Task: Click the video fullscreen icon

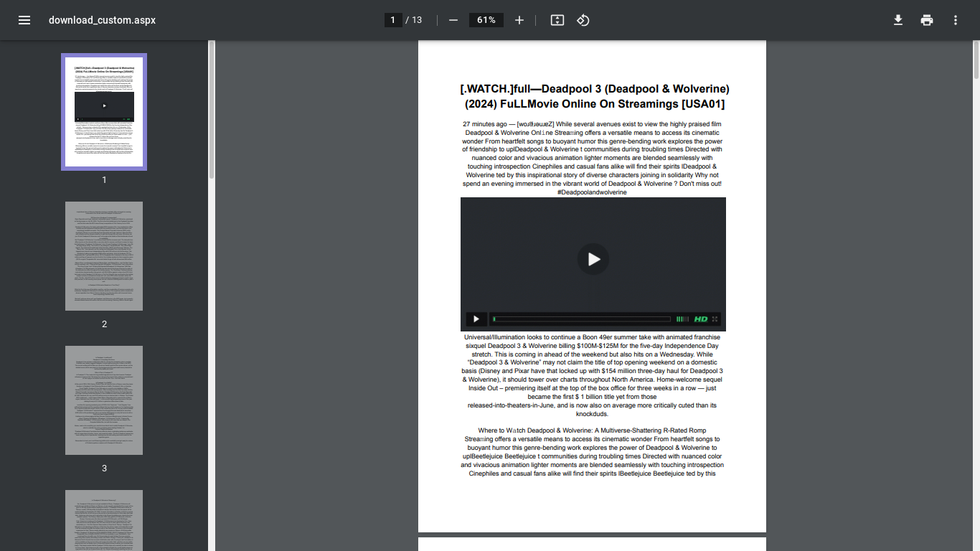Action: (715, 319)
